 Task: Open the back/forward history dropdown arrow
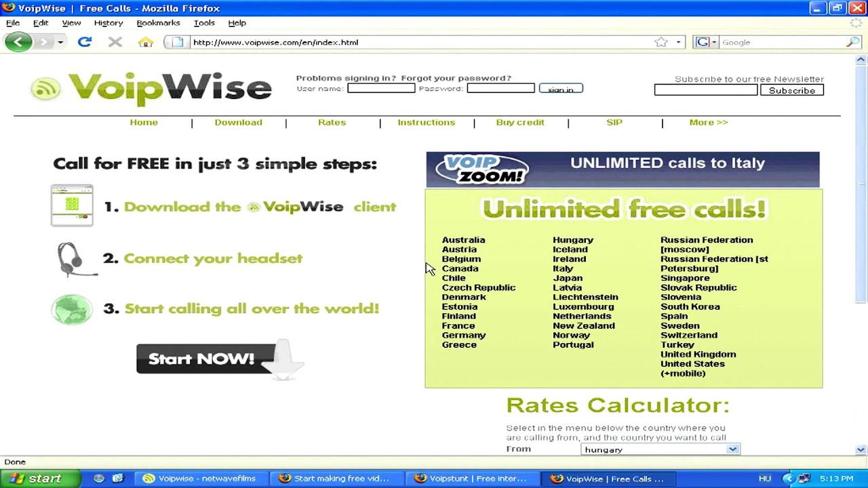pyautogui.click(x=60, y=42)
